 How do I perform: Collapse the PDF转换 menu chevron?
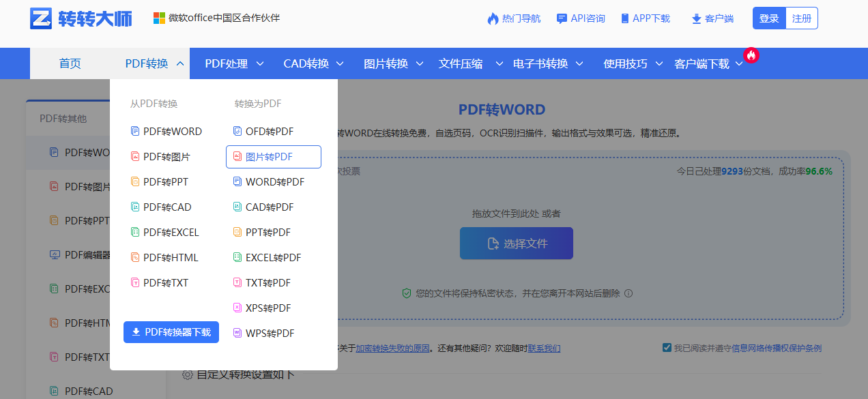(180, 63)
